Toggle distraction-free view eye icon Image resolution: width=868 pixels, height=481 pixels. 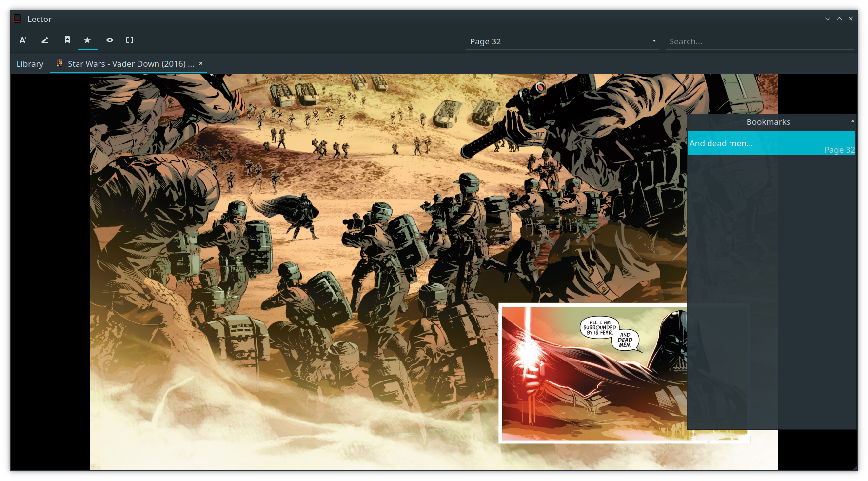coord(110,40)
